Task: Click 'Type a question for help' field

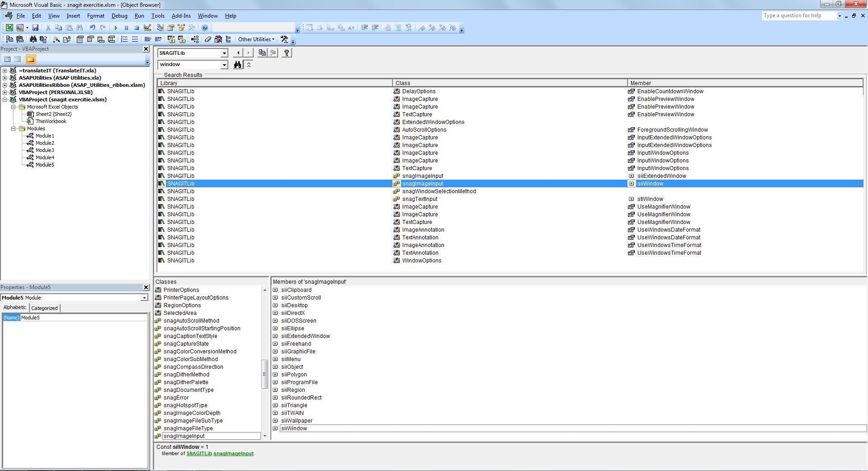Action: [799, 16]
